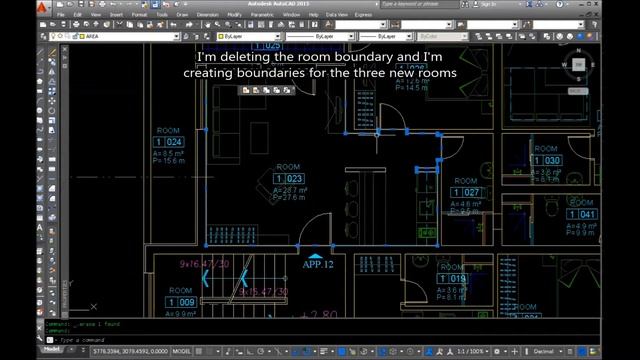Click the yellow swatch in color control
Screen dimensions: 640x360
(221, 36)
